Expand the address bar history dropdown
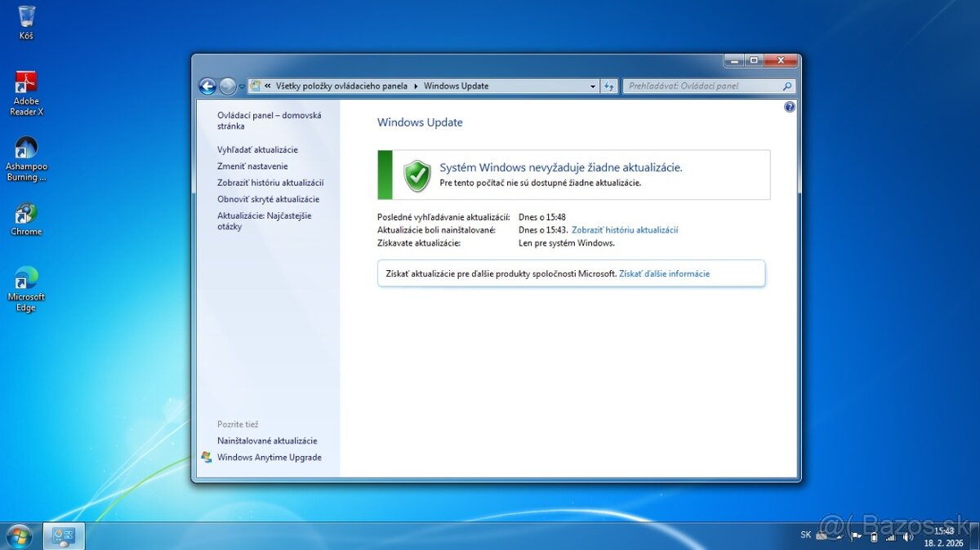The image size is (980, 550). point(593,85)
